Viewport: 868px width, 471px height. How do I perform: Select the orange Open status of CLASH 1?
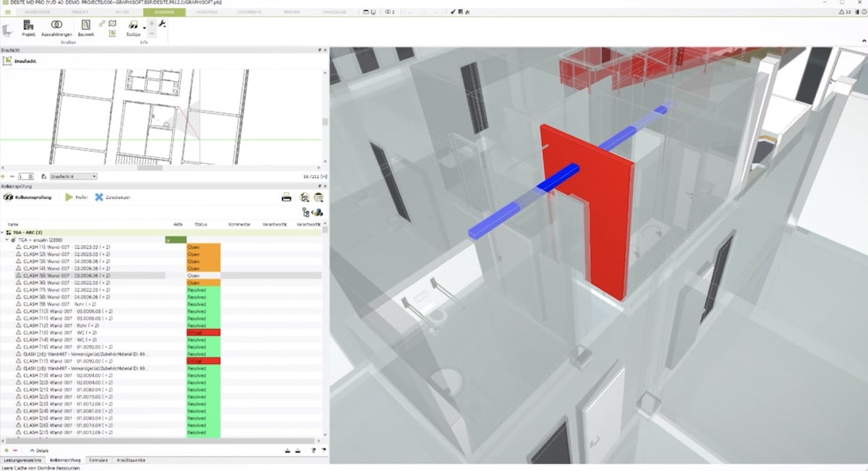tap(203, 247)
